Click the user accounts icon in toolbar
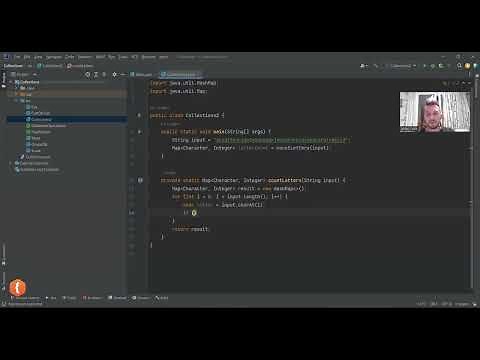480x360 pixels. click(364, 66)
